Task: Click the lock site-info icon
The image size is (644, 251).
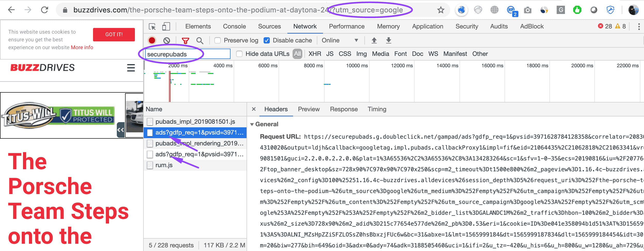Action: click(65, 10)
